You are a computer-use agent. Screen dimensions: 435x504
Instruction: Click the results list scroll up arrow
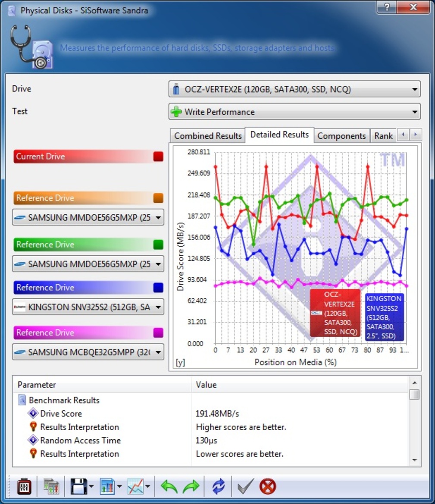[x=414, y=382]
